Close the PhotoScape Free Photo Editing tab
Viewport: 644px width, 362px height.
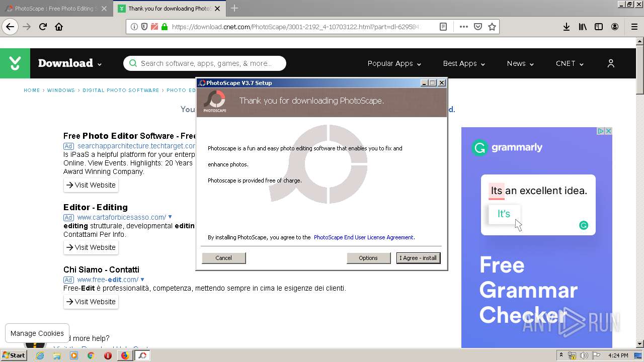pos(104,9)
